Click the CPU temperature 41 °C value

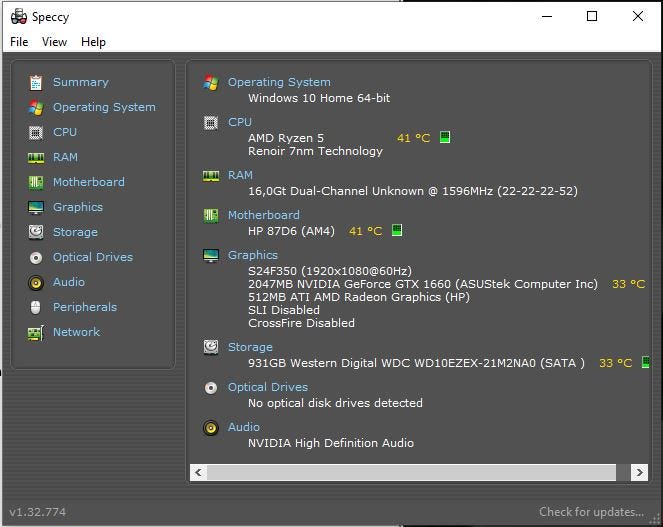click(x=414, y=138)
